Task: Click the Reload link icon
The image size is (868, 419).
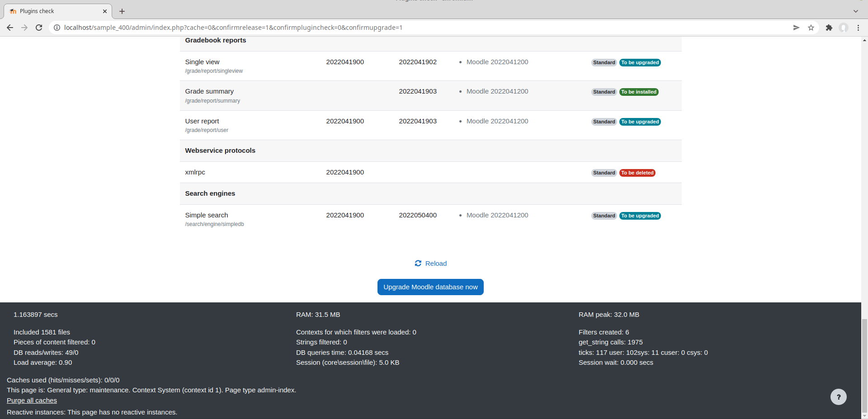Action: [x=418, y=264]
